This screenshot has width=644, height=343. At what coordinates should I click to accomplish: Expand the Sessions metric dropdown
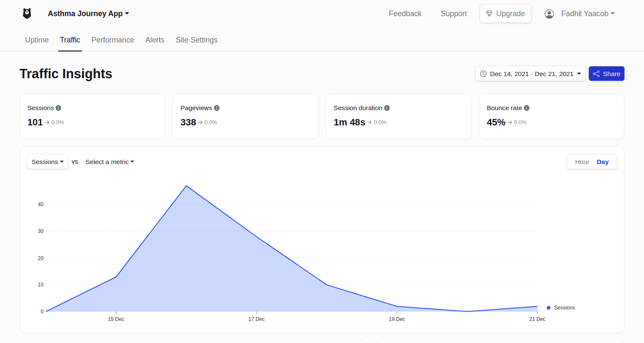48,162
